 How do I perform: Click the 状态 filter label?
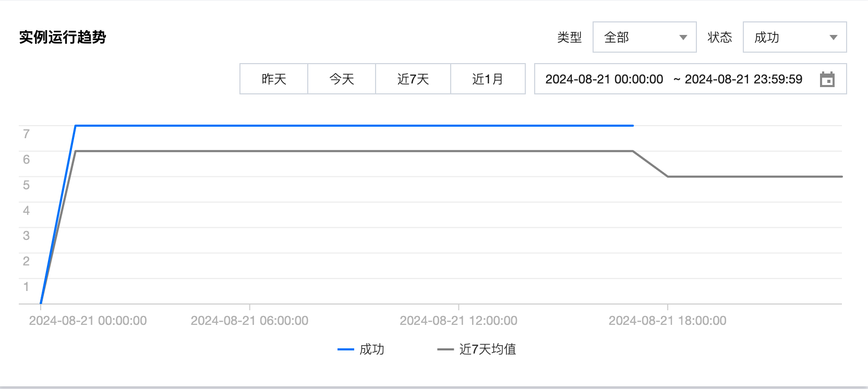click(719, 37)
